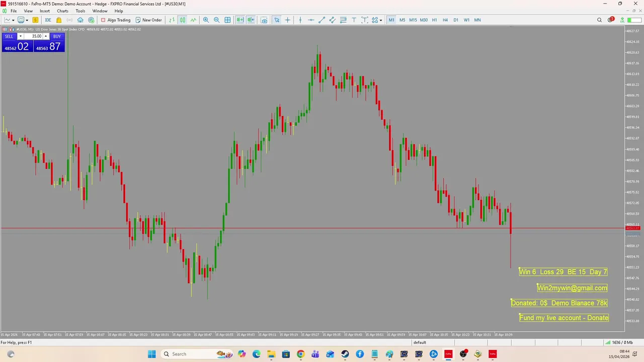This screenshot has height=362, width=644.
Task: Switch timeframe to M1
Action: [x=391, y=20]
